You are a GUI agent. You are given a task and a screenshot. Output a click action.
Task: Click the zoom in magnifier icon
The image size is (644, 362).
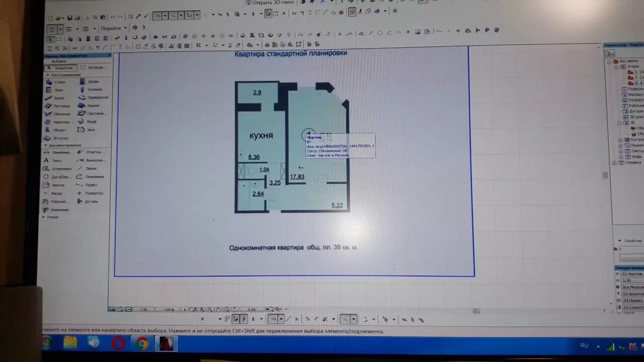tap(202, 310)
